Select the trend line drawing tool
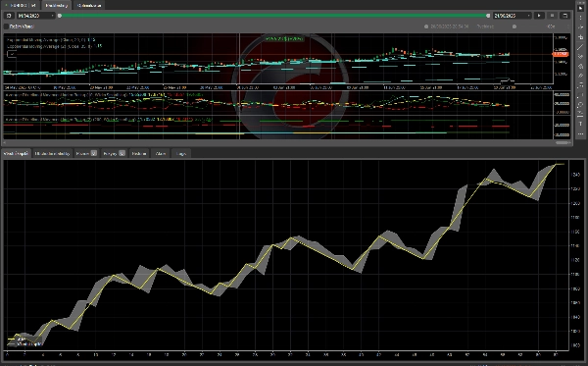The width and height of the screenshot is (588, 366). (x=580, y=47)
